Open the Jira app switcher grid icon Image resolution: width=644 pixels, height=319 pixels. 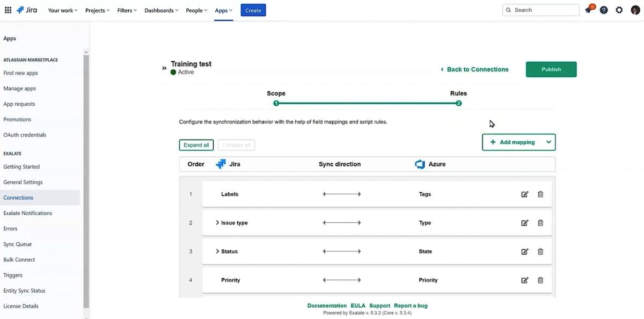pyautogui.click(x=8, y=10)
